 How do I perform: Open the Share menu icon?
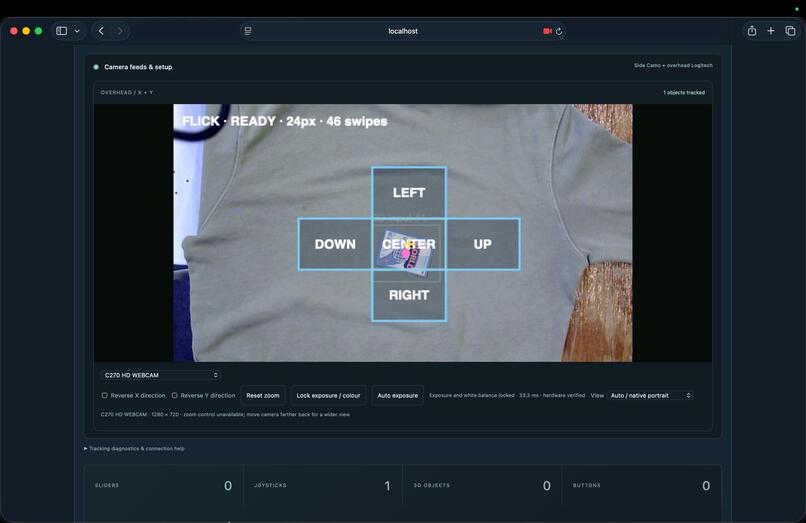[x=752, y=31]
